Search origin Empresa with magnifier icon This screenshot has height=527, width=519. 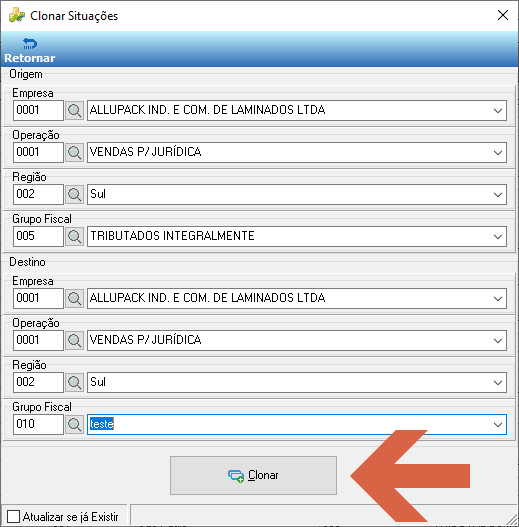[74, 110]
